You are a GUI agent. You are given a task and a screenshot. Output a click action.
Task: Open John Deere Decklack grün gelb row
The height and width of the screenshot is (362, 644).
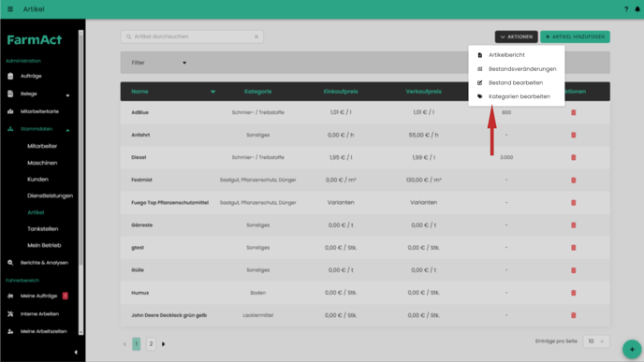click(365, 315)
